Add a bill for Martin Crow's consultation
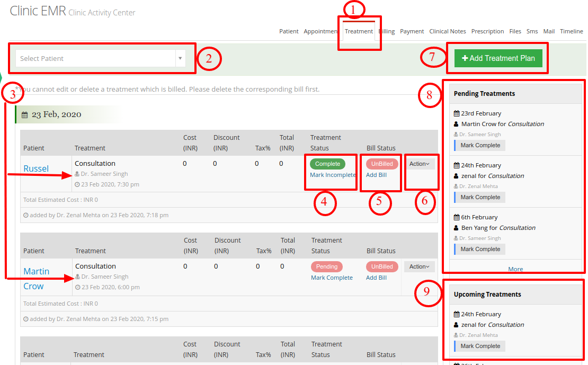The width and height of the screenshot is (588, 365). click(x=376, y=278)
